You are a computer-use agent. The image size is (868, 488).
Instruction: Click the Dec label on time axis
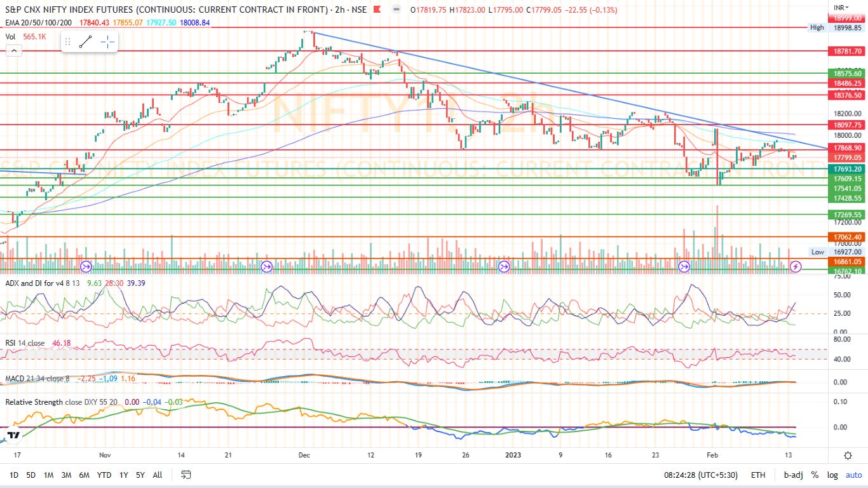(304, 455)
